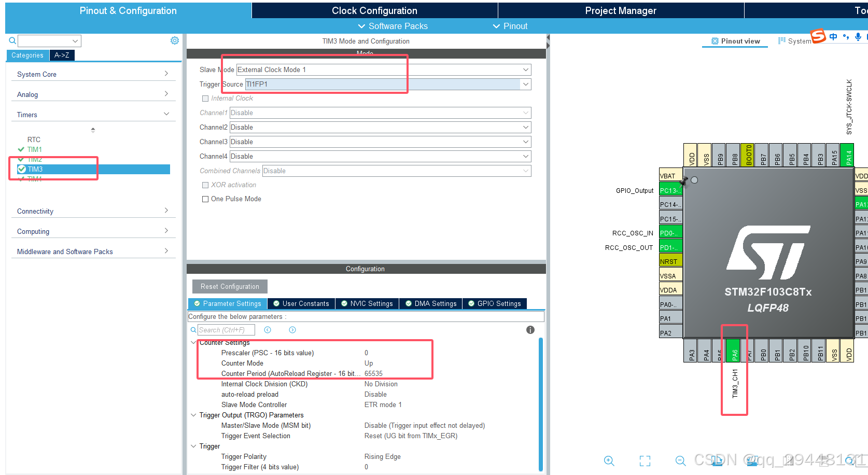The height and width of the screenshot is (475, 868).
Task: Select RTC in the Timers list
Action: 34,139
